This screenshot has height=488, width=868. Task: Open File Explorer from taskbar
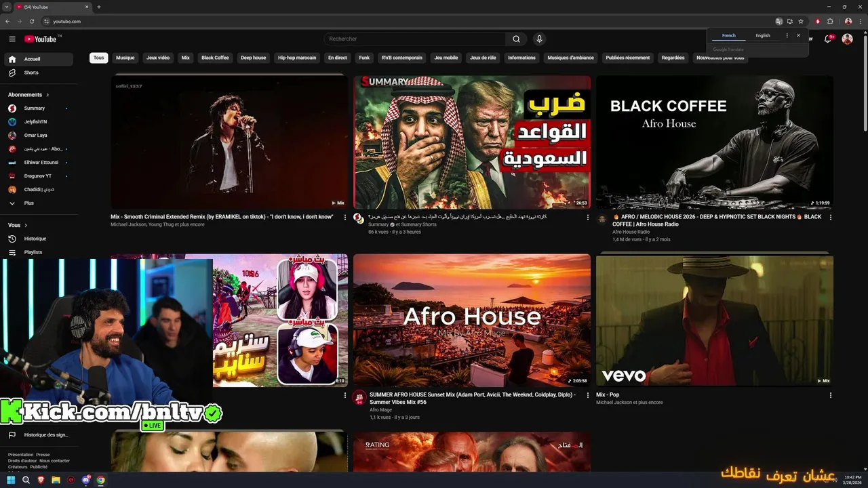[56, 480]
